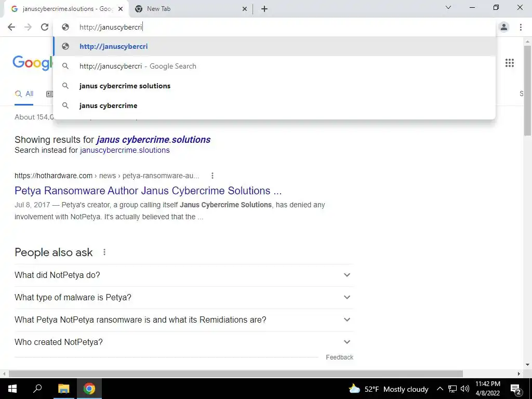Switch to the New Tab tab
The height and width of the screenshot is (399, 532).
pos(190,9)
